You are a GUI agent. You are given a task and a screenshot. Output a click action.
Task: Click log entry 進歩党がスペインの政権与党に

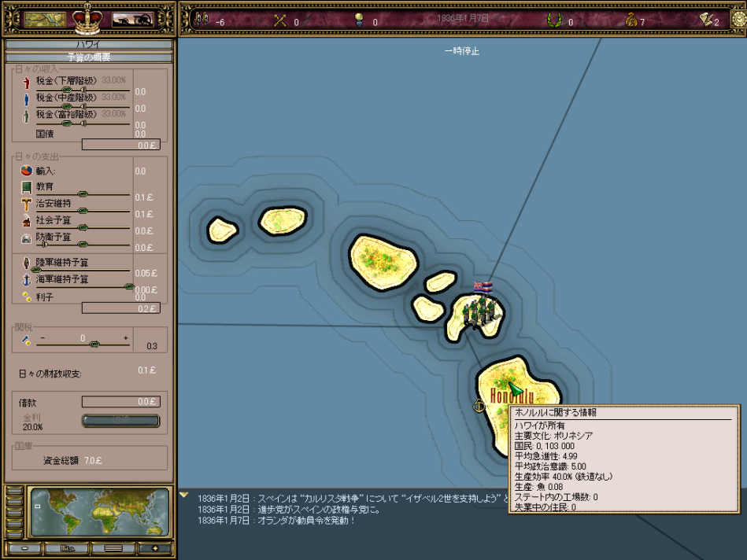click(x=289, y=510)
